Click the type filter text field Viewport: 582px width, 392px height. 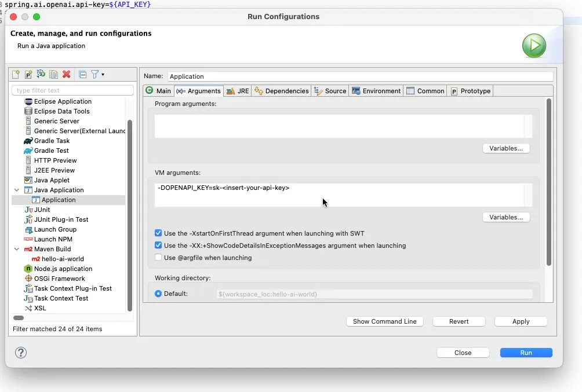point(72,90)
